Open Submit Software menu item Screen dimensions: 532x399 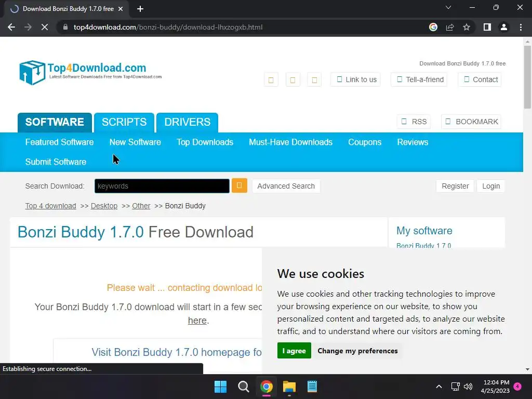point(56,162)
